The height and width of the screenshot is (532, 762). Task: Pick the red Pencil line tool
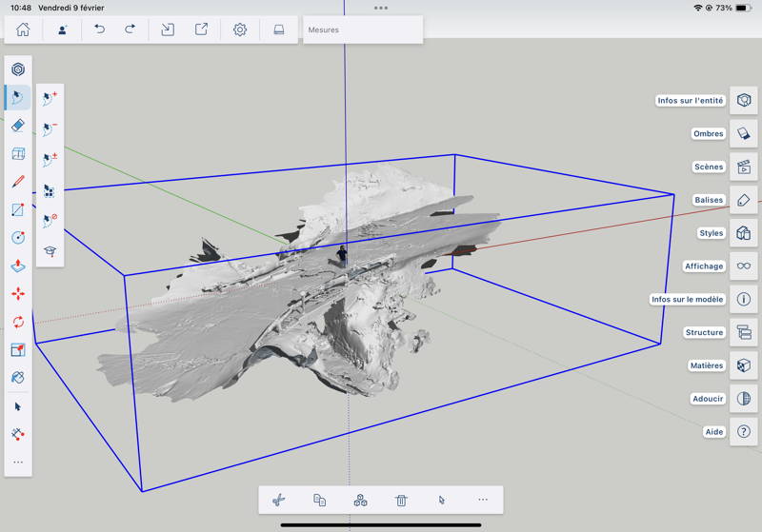[x=18, y=182]
